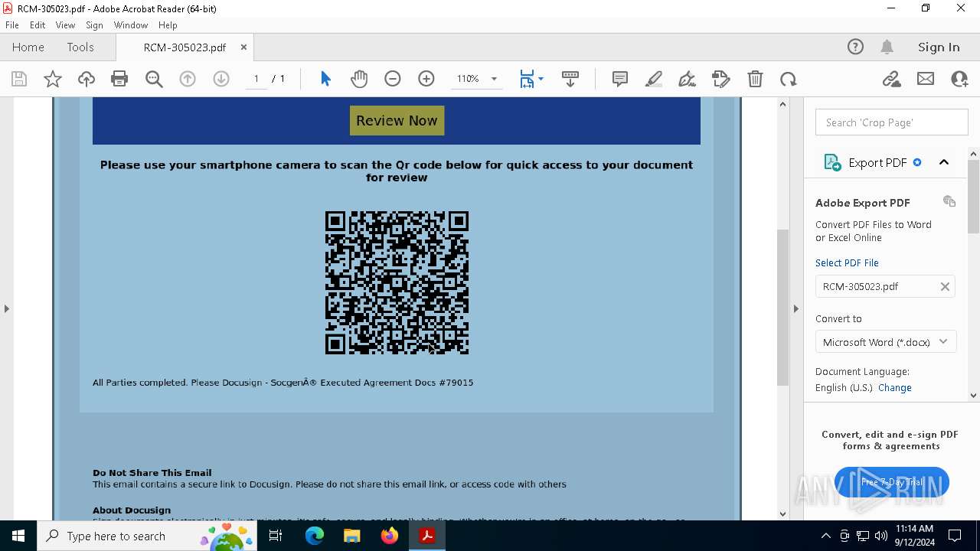The image size is (980, 551).
Task: Click the QR code image
Action: pyautogui.click(x=397, y=283)
